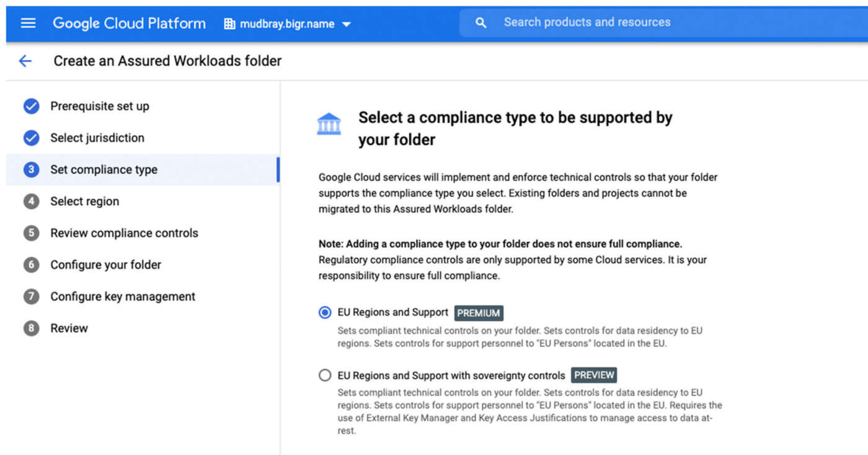Go to Configure key management step
The height and width of the screenshot is (455, 868).
(x=123, y=296)
